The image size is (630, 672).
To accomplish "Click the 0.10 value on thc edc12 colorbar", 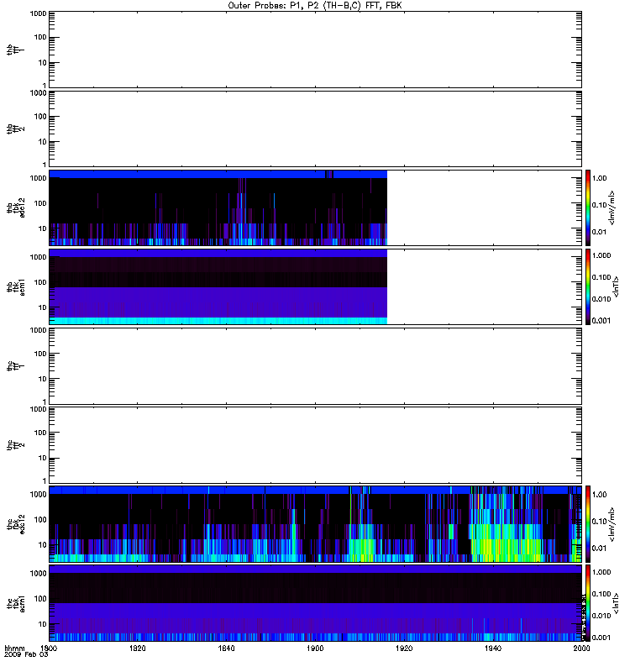I will coord(599,521).
